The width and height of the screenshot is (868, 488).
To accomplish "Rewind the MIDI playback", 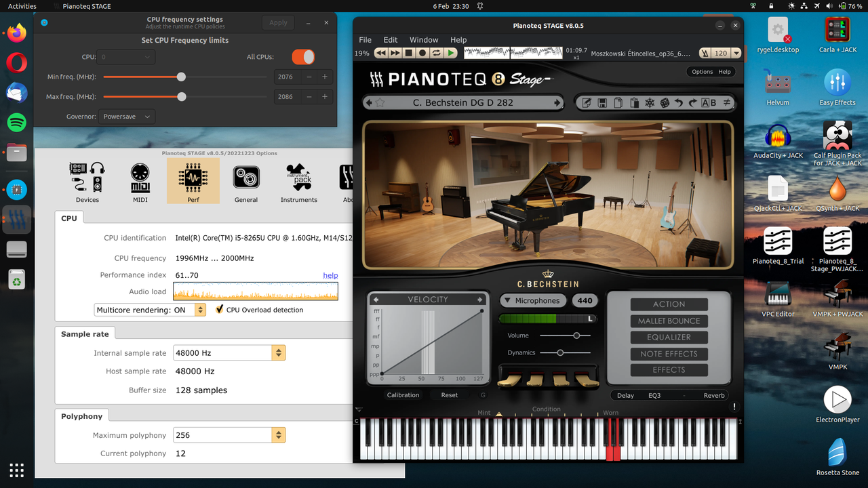I will (x=380, y=53).
